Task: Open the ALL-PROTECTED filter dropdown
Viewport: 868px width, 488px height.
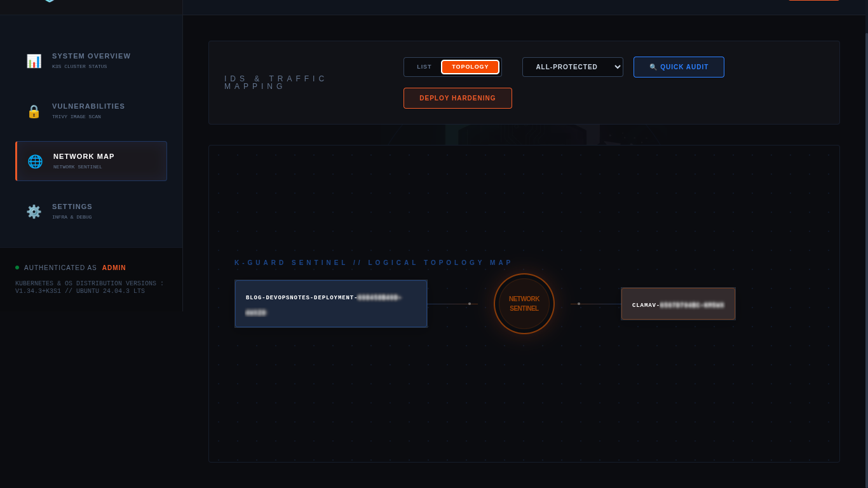Action: point(572,67)
